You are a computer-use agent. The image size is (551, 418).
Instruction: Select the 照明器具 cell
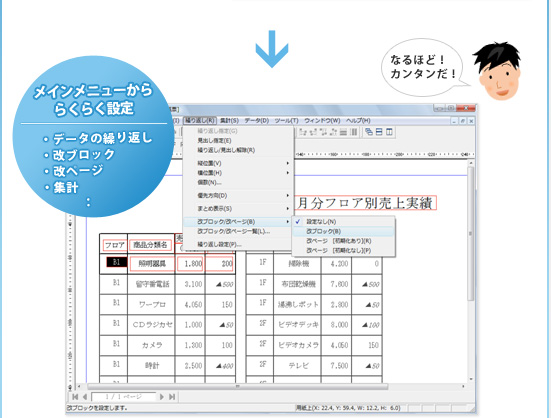pyautogui.click(x=152, y=263)
